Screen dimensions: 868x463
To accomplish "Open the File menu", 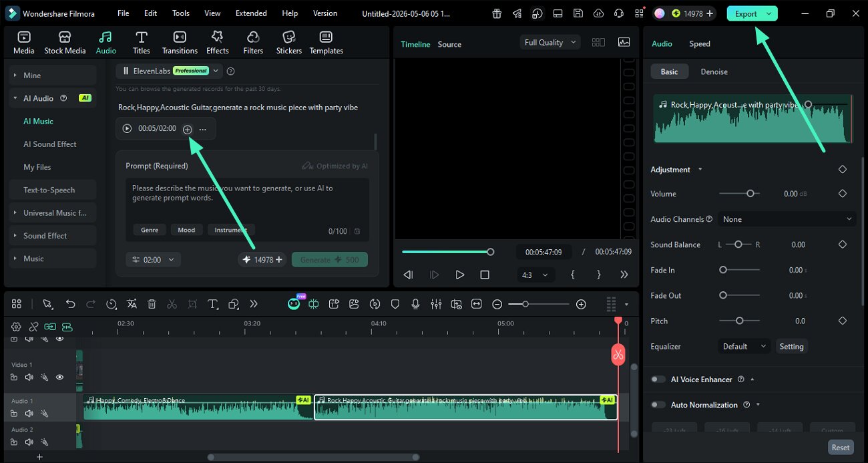I will click(x=124, y=13).
